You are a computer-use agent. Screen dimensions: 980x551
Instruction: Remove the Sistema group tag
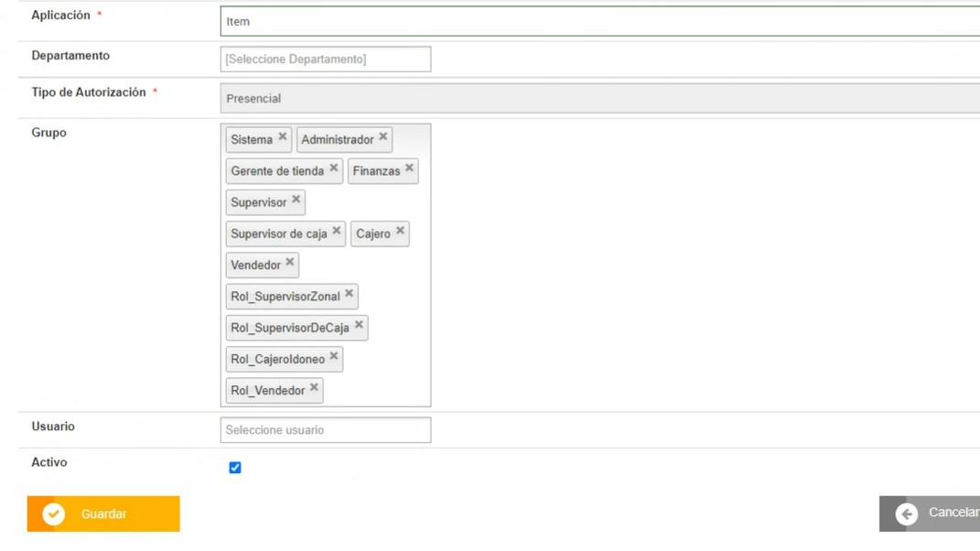[x=282, y=137]
